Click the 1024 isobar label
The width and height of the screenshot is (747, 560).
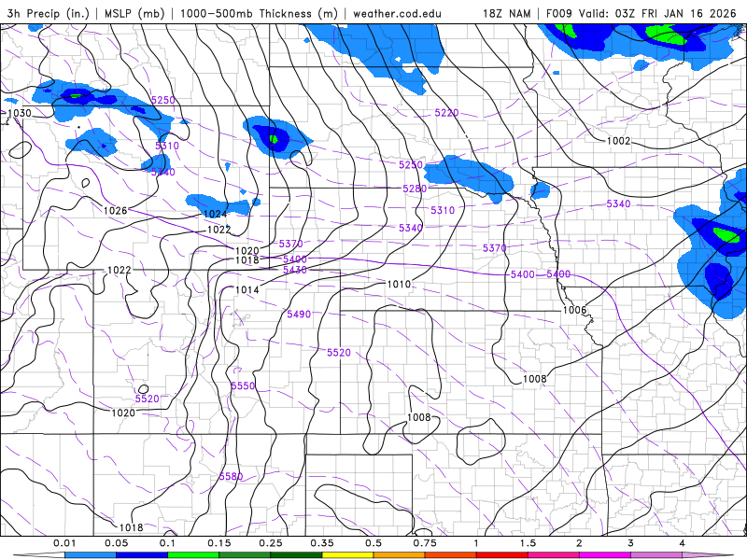[x=216, y=215]
